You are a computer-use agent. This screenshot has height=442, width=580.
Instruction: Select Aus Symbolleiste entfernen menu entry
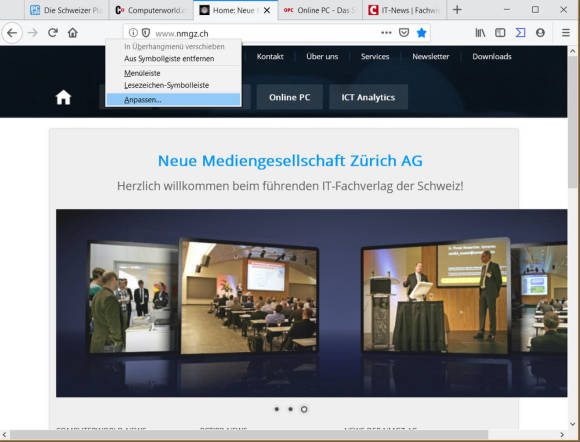coord(173,59)
